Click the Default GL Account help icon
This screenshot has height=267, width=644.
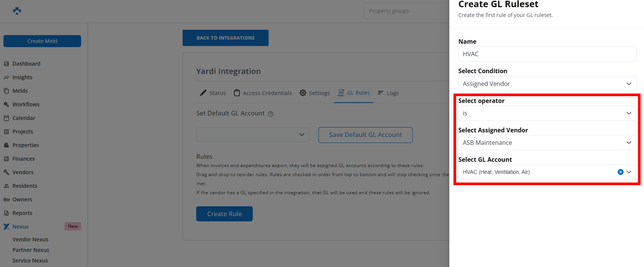coord(271,114)
